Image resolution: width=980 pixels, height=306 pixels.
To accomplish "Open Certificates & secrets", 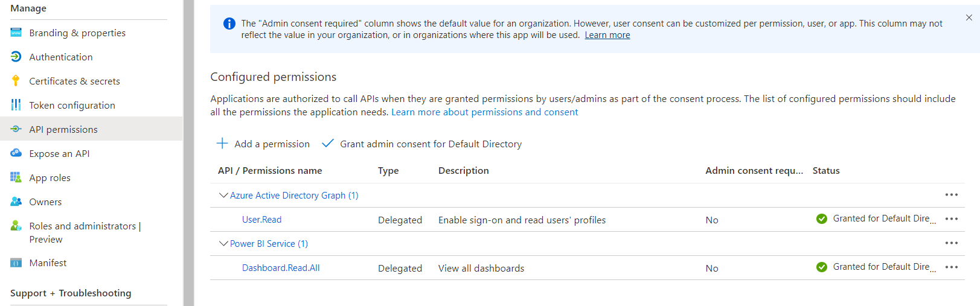I will coord(74,81).
